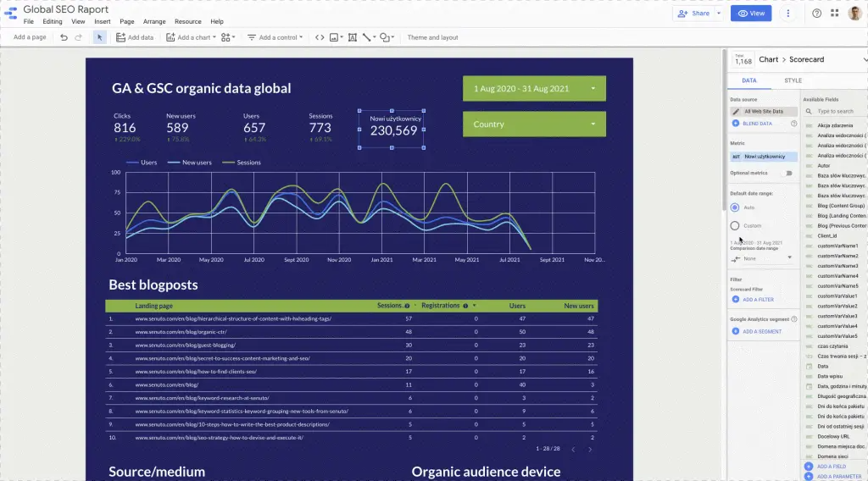Expand the Add a chart dropdown

pos(214,37)
